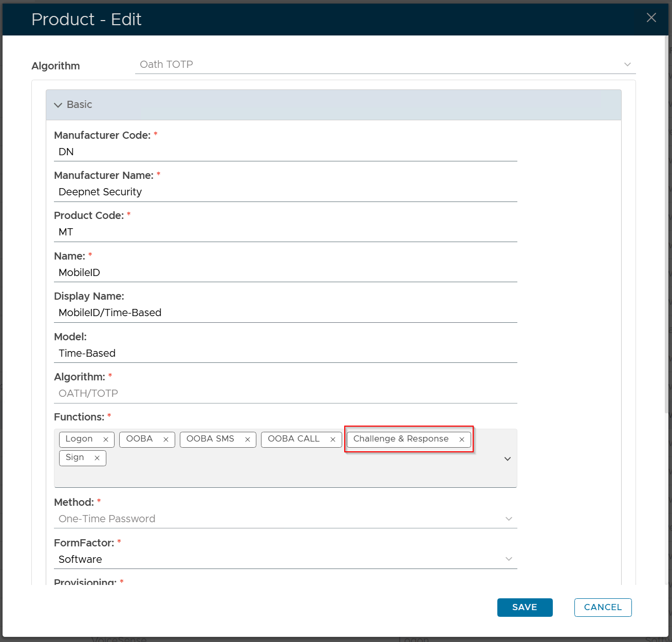672x642 pixels.
Task: Click the CANCEL button
Action: (x=603, y=607)
